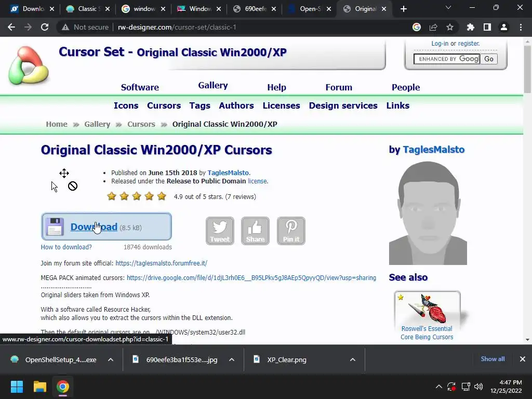Open the Chrome profile icon
The image size is (532, 399).
pyautogui.click(x=504, y=27)
